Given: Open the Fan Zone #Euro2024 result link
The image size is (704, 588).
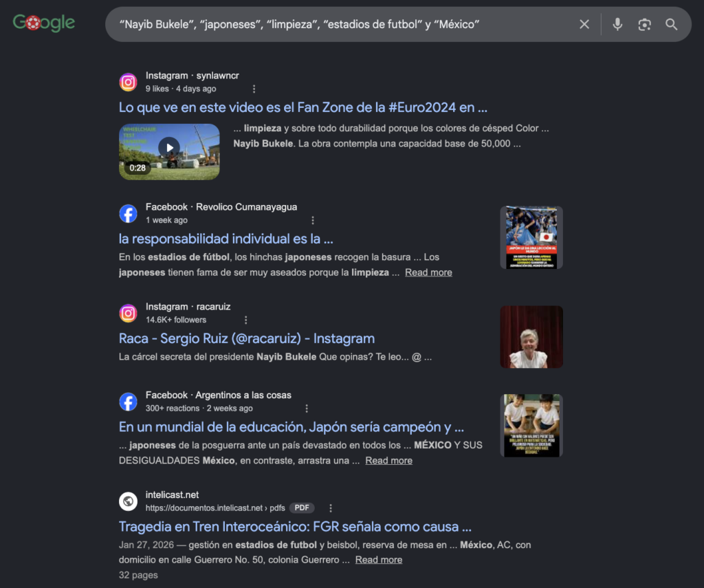Looking at the screenshot, I should tap(303, 107).
